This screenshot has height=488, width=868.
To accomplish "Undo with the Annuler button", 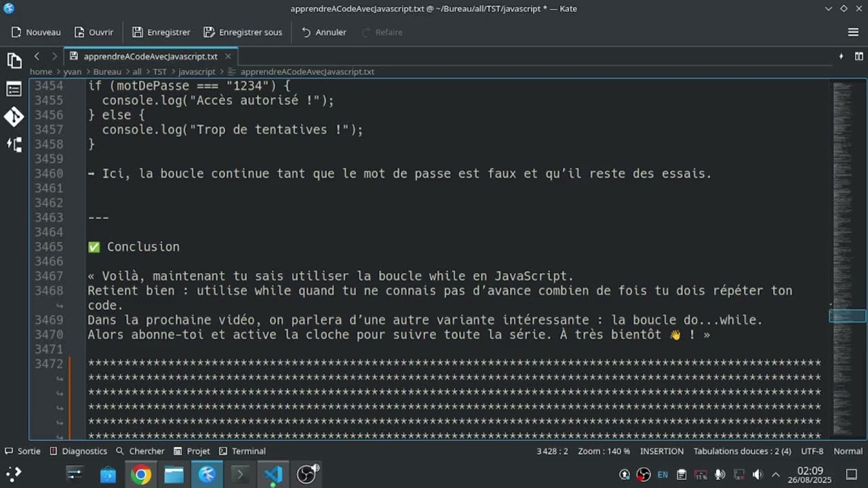I will (323, 32).
